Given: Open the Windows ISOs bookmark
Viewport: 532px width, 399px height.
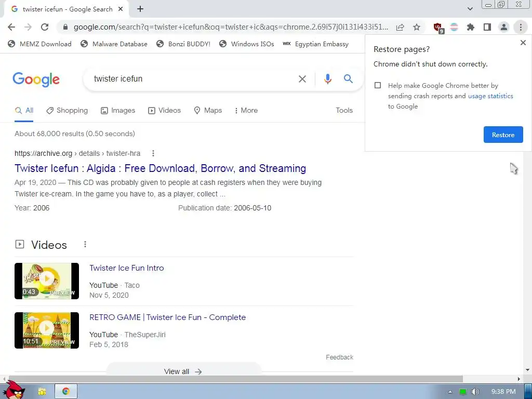Looking at the screenshot, I should (247, 44).
